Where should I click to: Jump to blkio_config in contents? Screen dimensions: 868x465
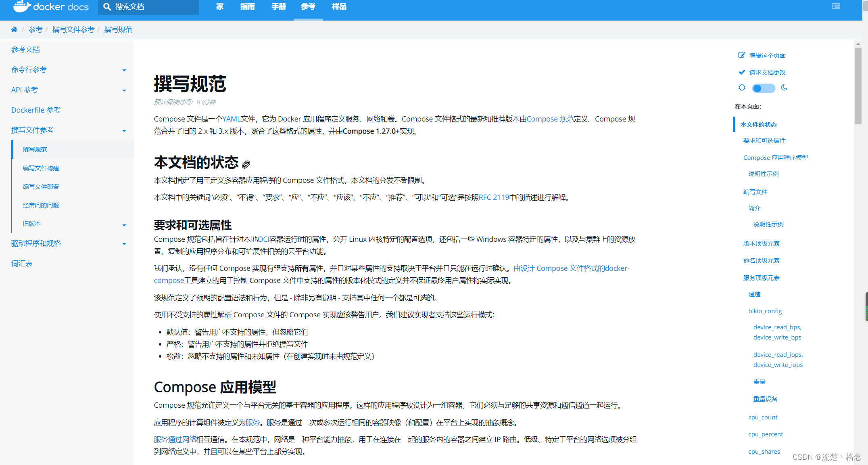[765, 311]
